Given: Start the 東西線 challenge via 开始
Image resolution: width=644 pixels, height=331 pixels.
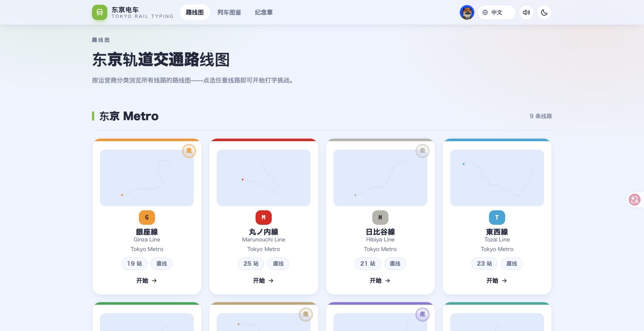Looking at the screenshot, I should pos(497,281).
